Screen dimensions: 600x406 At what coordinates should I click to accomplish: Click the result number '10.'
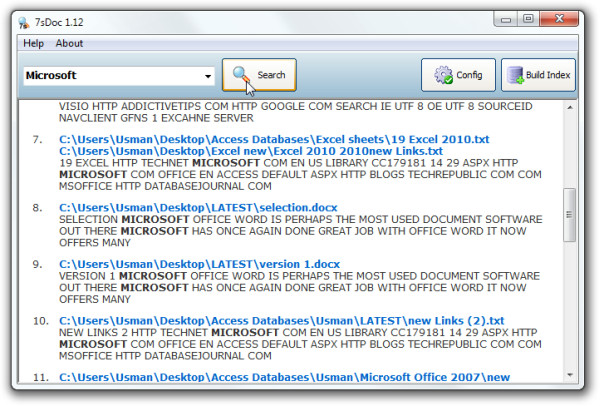41,321
